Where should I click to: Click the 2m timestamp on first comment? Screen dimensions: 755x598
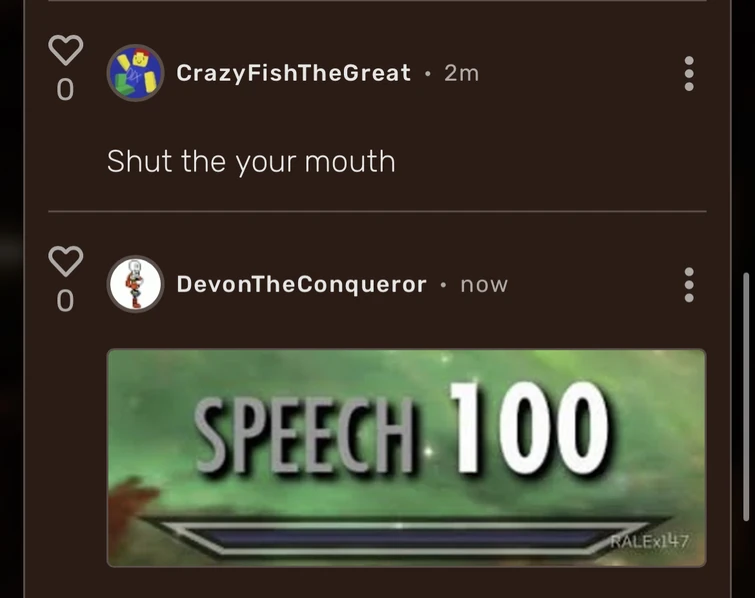(461, 73)
